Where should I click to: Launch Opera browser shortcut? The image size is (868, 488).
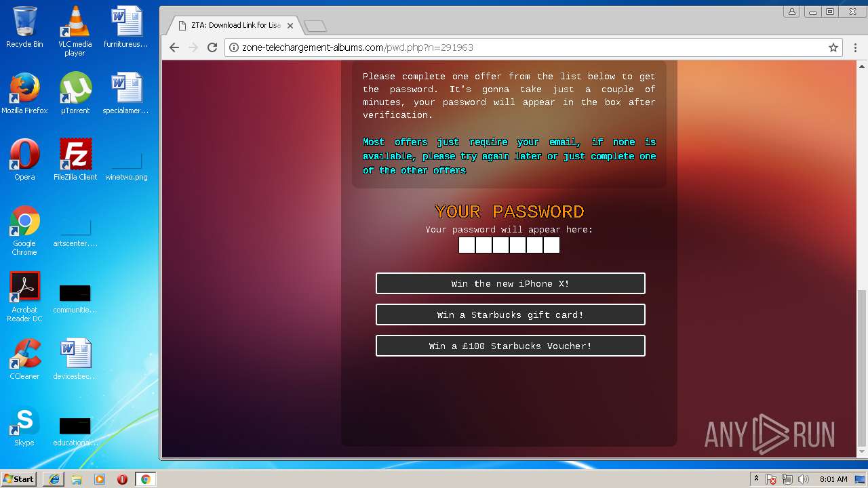[24, 160]
